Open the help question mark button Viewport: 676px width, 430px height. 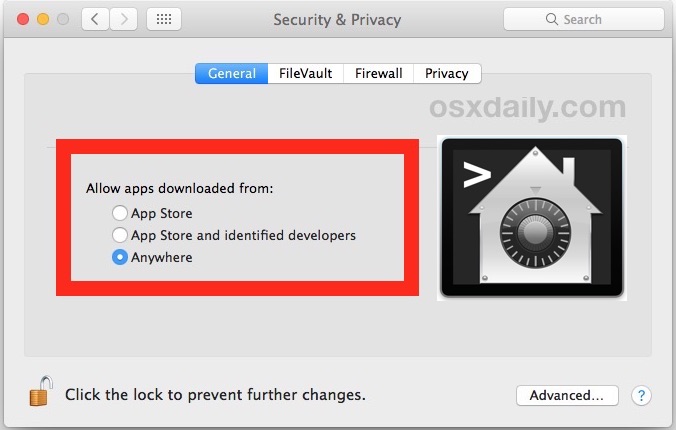(x=641, y=395)
